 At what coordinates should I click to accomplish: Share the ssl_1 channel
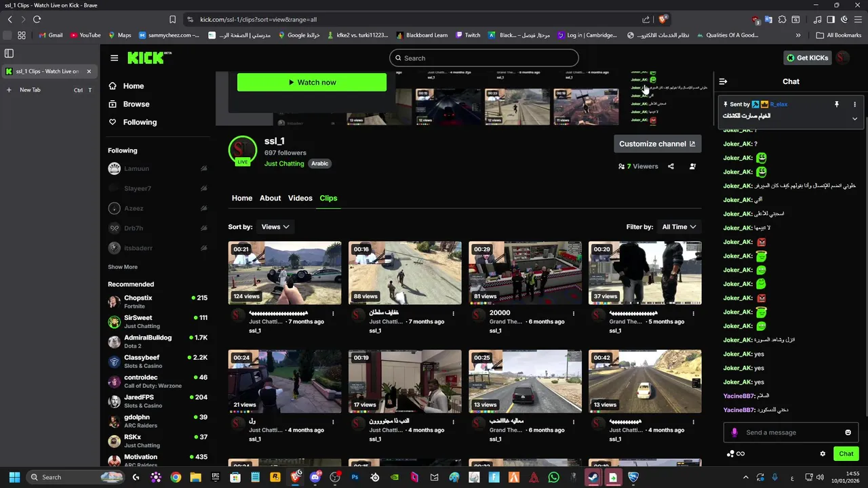671,166
